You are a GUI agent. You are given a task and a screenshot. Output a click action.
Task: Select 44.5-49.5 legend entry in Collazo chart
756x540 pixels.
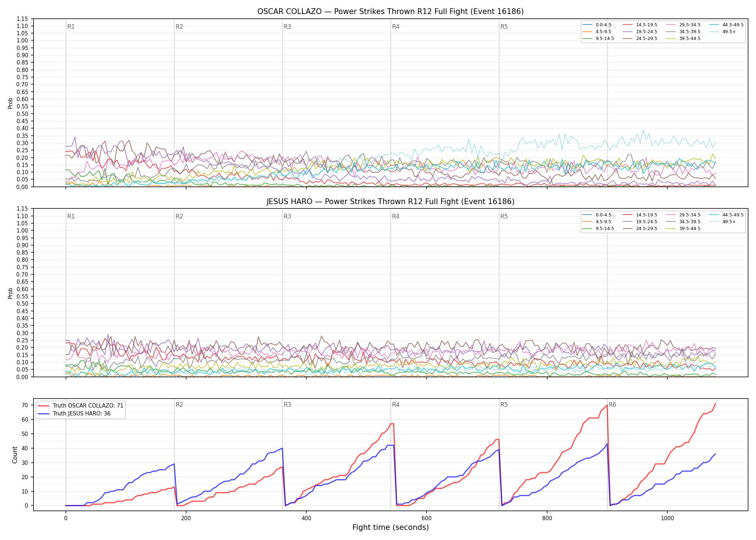726,25
